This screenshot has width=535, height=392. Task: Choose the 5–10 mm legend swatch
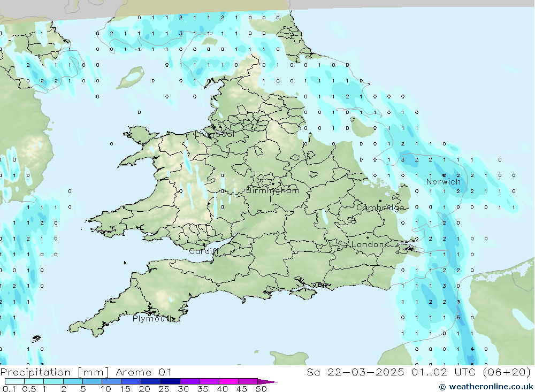pyautogui.click(x=92, y=381)
